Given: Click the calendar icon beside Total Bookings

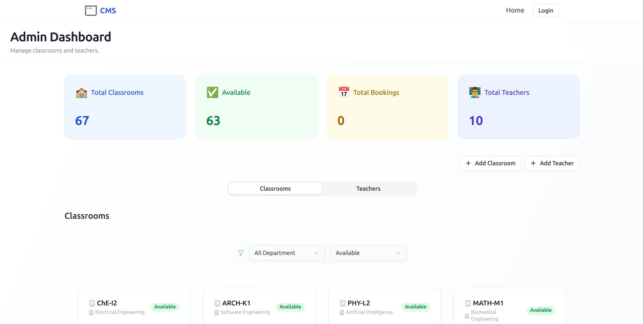Looking at the screenshot, I should 344,92.
